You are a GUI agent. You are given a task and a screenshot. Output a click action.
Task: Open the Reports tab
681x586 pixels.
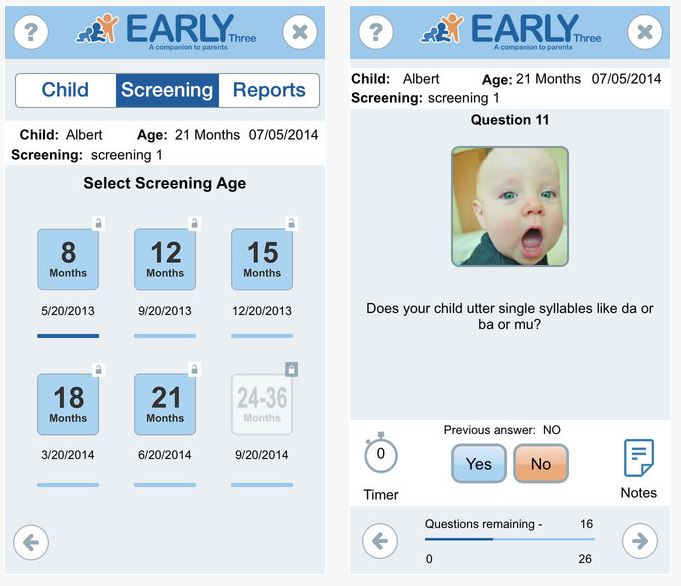[268, 90]
